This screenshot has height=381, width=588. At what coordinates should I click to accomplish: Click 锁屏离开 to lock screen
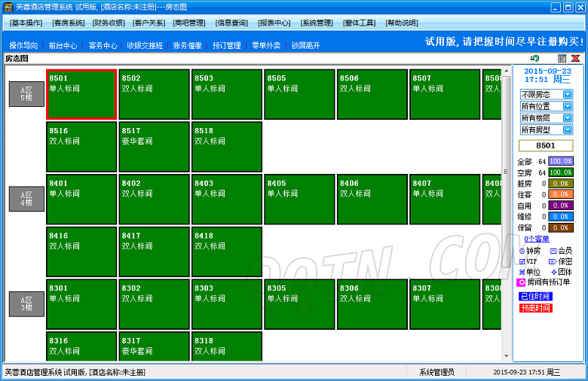click(x=305, y=46)
